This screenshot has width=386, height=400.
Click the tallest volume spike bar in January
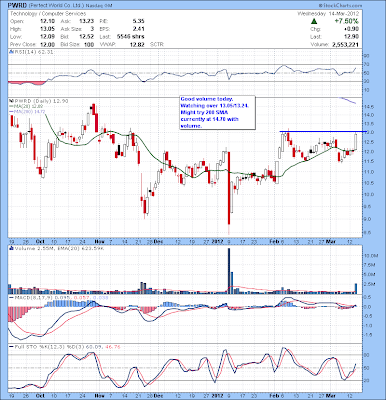(229, 271)
